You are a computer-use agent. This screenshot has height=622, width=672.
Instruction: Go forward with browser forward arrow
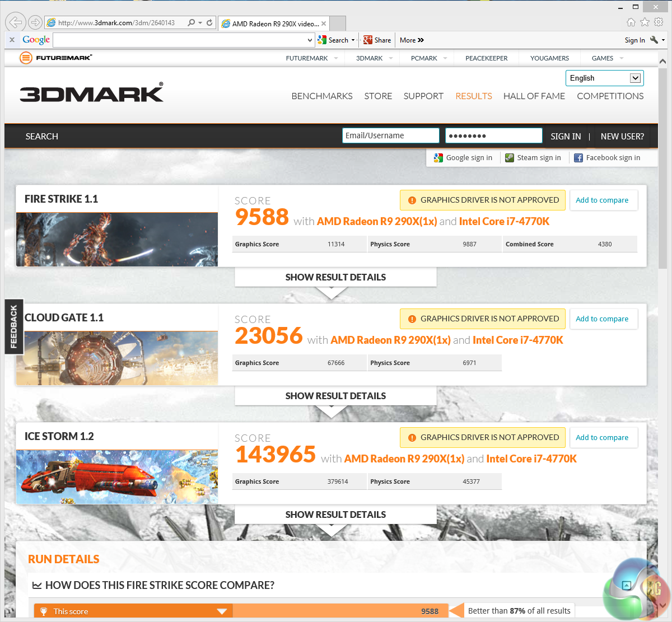click(x=35, y=22)
